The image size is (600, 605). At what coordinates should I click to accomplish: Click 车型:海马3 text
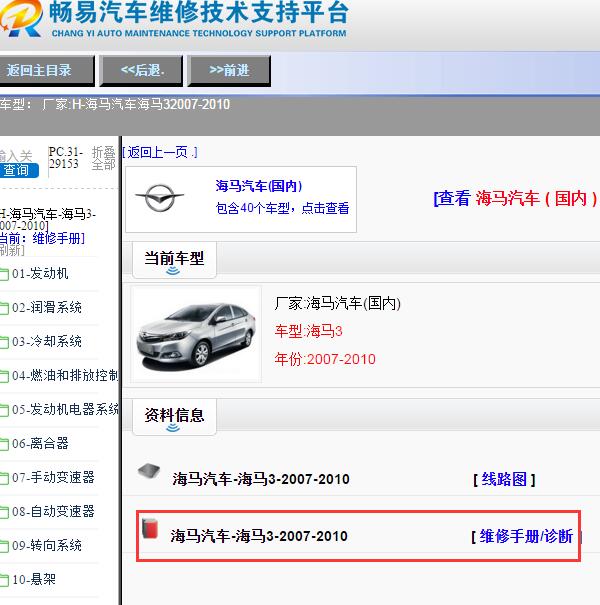[308, 331]
